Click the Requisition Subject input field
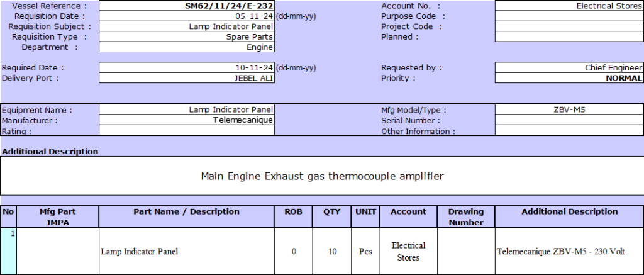The image size is (644, 275). [187, 26]
